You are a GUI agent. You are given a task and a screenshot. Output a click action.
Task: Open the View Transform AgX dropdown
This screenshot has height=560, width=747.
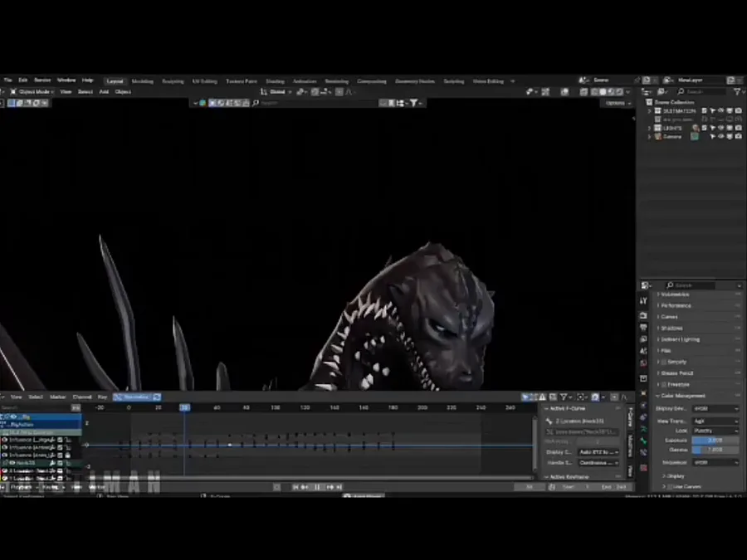[715, 421]
